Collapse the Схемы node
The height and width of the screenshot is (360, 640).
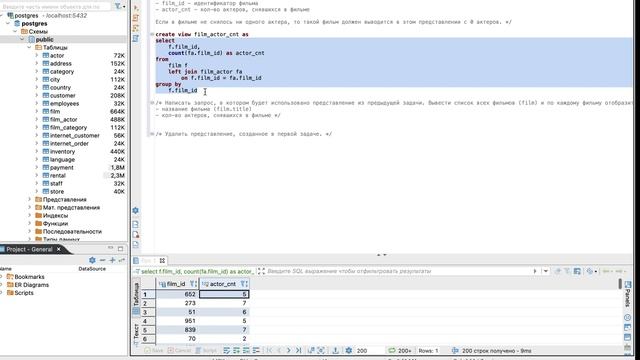pos(15,31)
